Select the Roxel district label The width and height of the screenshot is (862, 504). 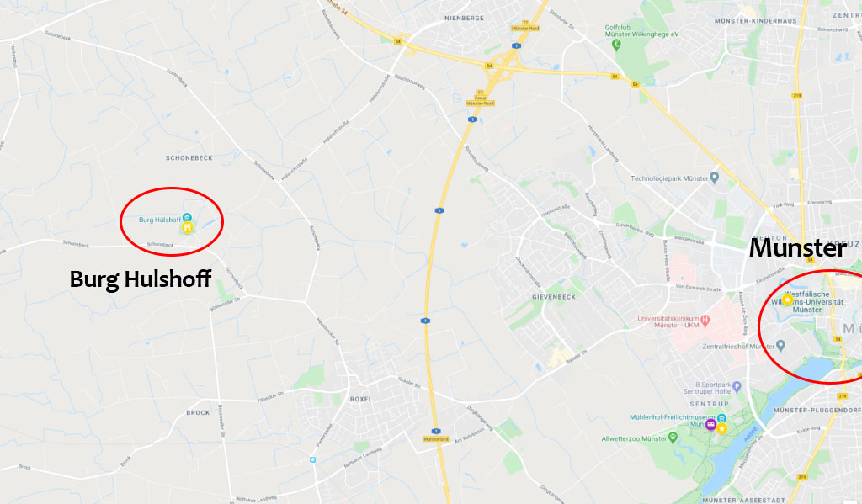[x=360, y=399]
